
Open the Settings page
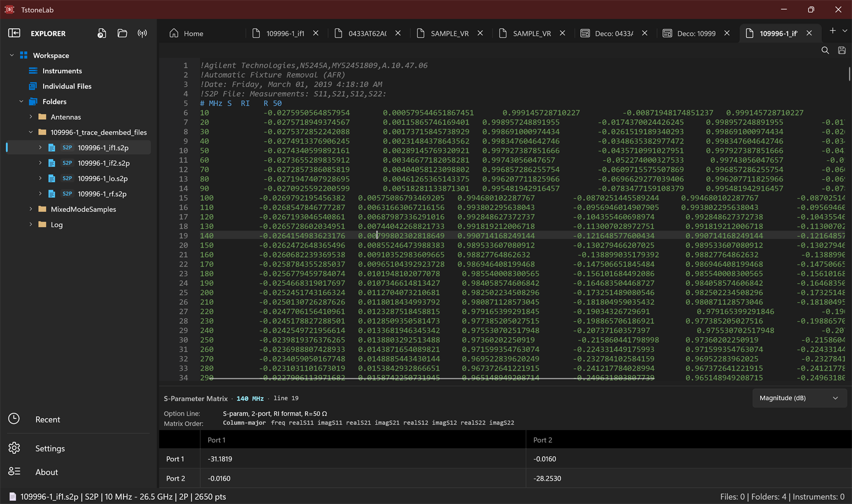point(50,449)
